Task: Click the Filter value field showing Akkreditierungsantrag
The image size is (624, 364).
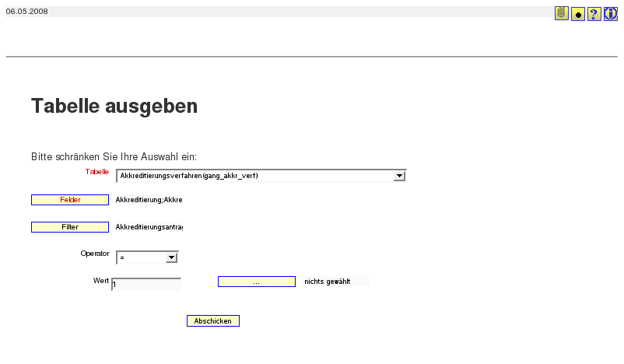Action: point(149,227)
